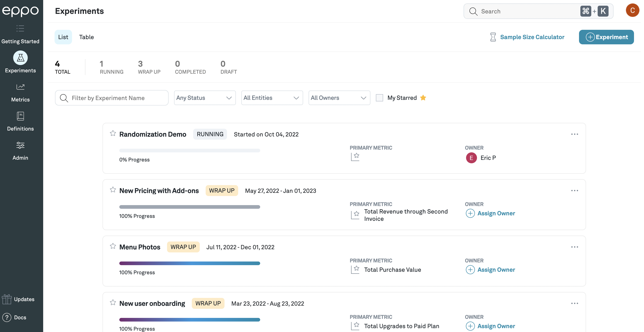
Task: Click inside the Filter by Experiment Name field
Action: (x=112, y=98)
